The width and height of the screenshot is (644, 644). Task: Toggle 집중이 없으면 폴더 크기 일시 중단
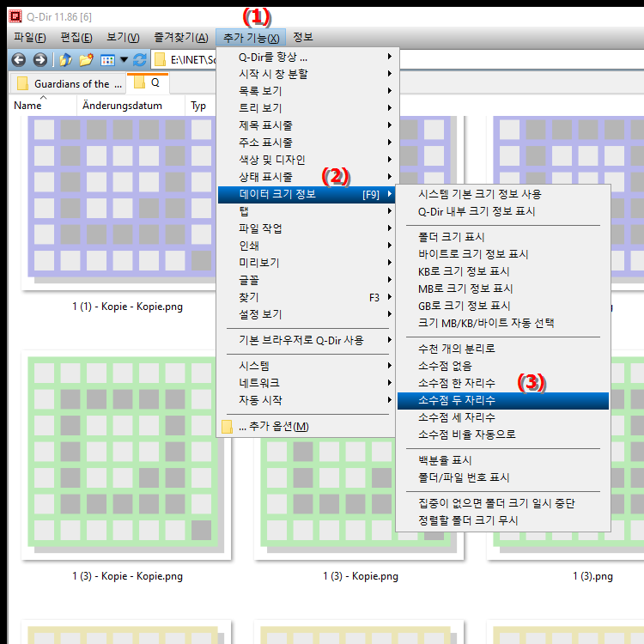point(502,503)
